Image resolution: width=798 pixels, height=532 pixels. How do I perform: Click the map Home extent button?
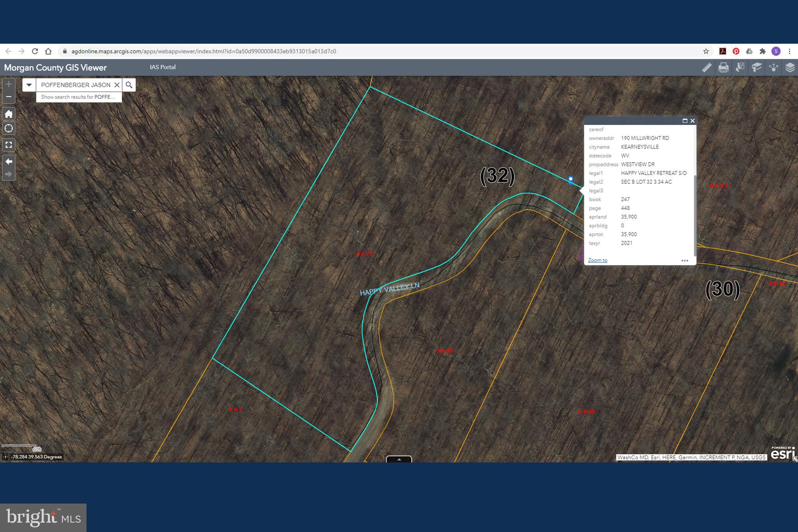click(9, 114)
